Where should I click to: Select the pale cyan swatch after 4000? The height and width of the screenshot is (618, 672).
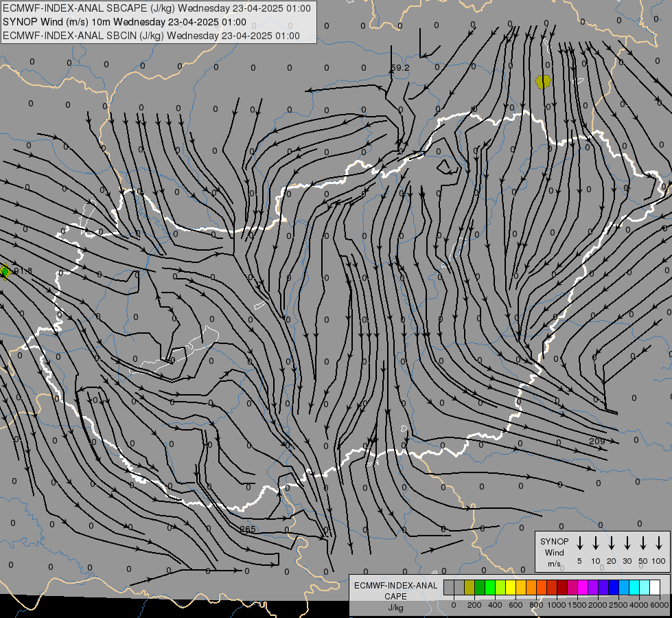(645, 587)
